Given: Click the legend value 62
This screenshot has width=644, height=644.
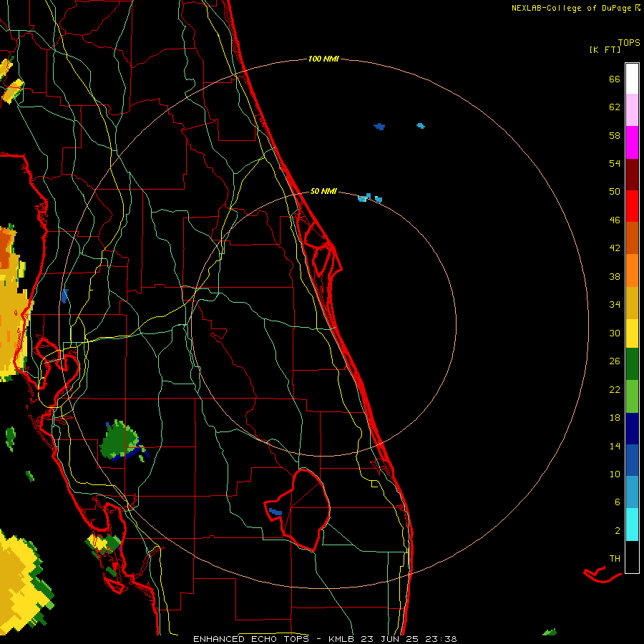Looking at the screenshot, I should point(615,107).
